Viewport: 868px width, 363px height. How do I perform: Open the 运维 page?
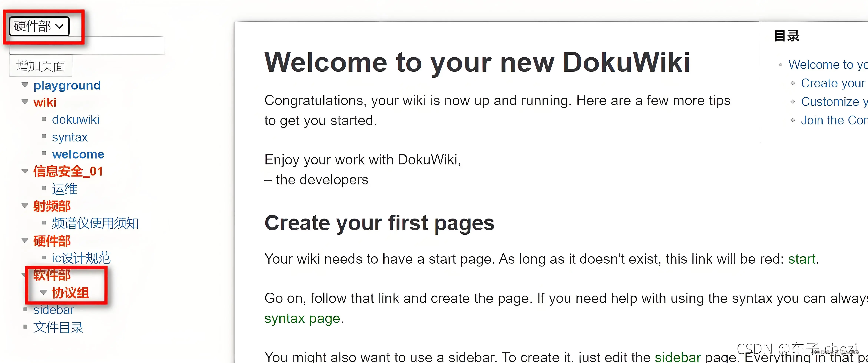pyautogui.click(x=64, y=189)
